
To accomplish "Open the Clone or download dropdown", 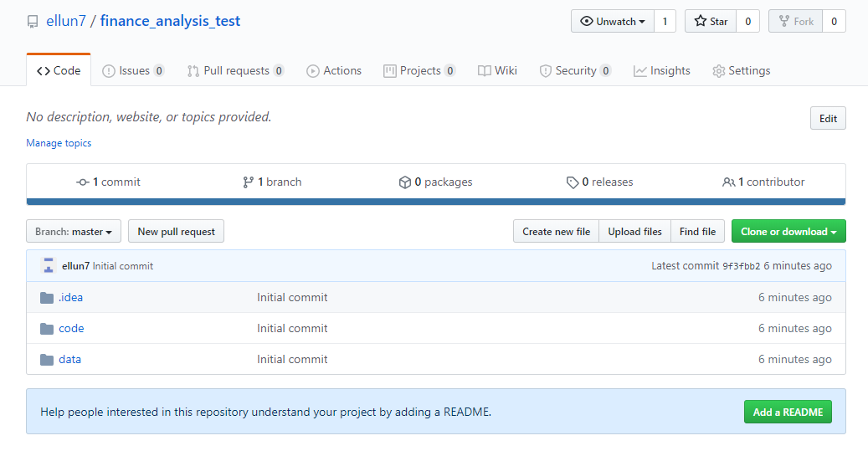I will click(x=788, y=231).
